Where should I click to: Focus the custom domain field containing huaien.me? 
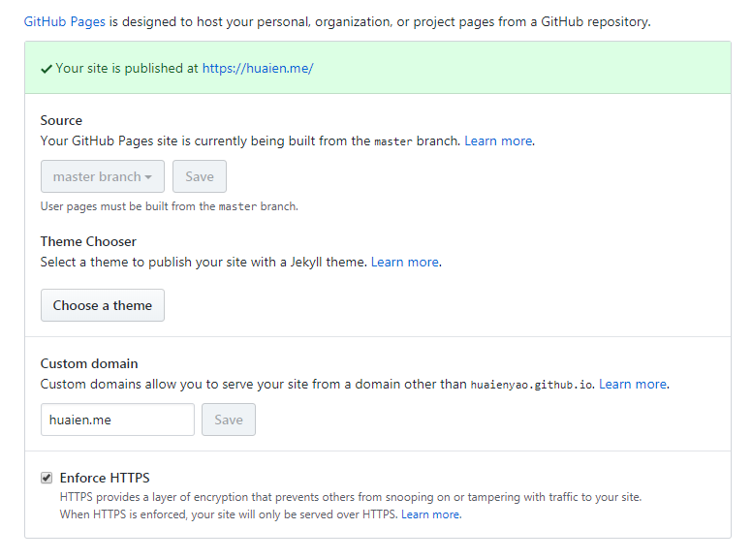click(117, 420)
